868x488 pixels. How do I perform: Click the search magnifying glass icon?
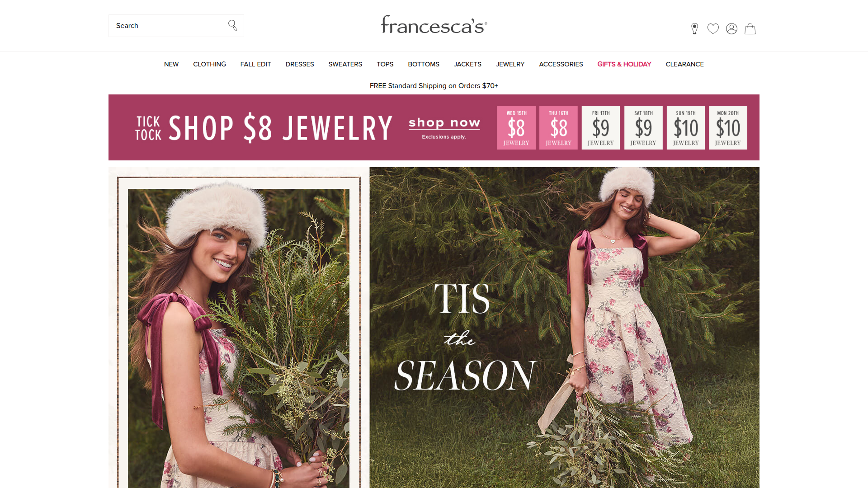tap(232, 25)
